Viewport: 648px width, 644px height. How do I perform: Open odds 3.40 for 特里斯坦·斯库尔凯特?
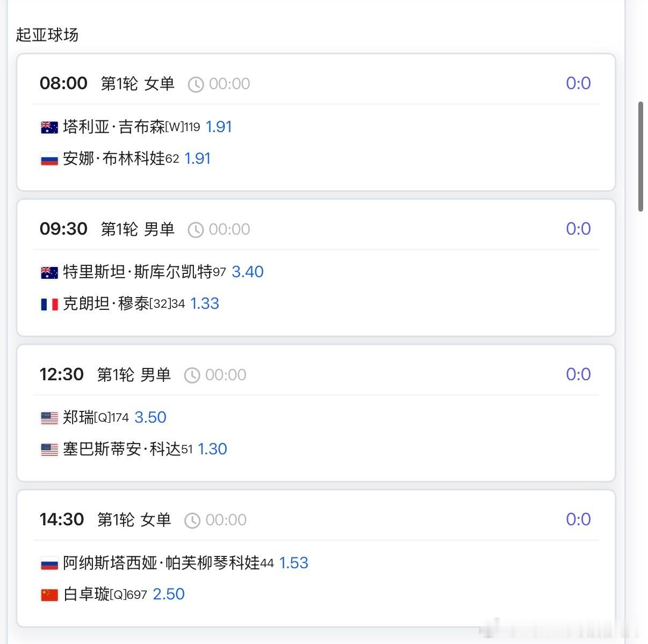point(248,272)
